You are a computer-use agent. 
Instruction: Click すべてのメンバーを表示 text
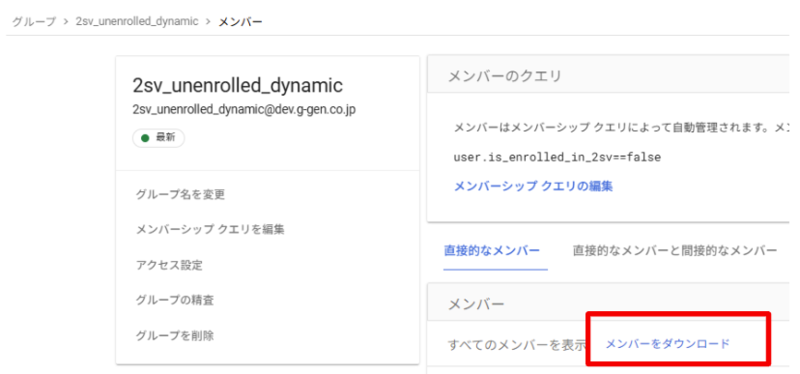click(x=517, y=344)
